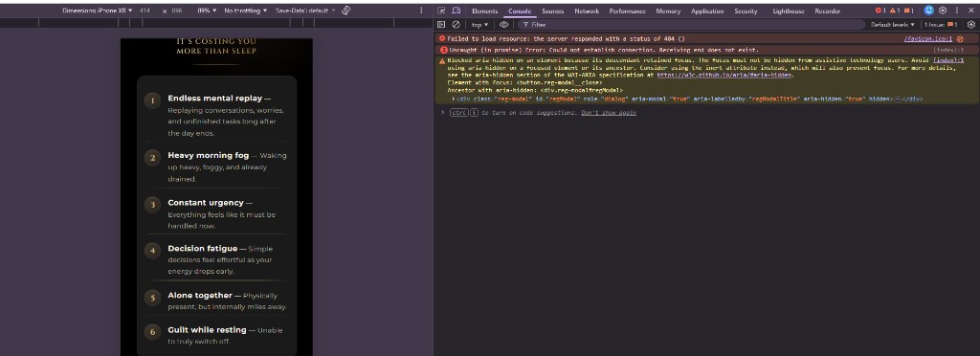Image resolution: width=980 pixels, height=356 pixels.
Task: Open the Default levels dropdown
Action: coord(893,24)
